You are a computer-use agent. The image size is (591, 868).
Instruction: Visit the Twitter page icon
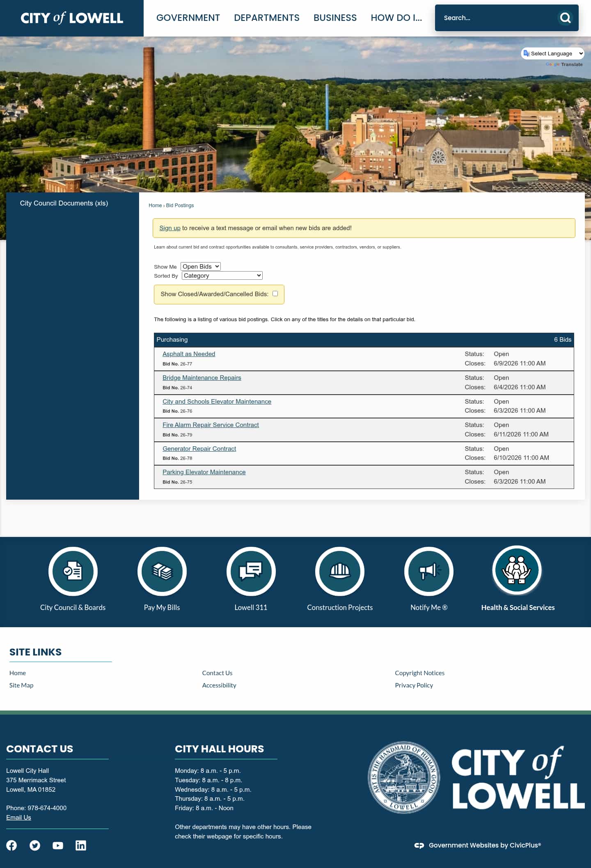coord(35,845)
